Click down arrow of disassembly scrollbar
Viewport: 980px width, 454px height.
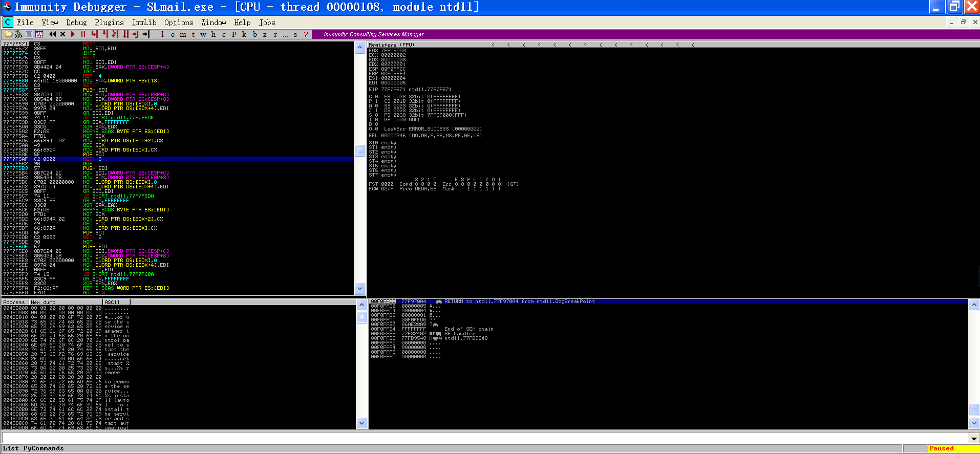[360, 288]
